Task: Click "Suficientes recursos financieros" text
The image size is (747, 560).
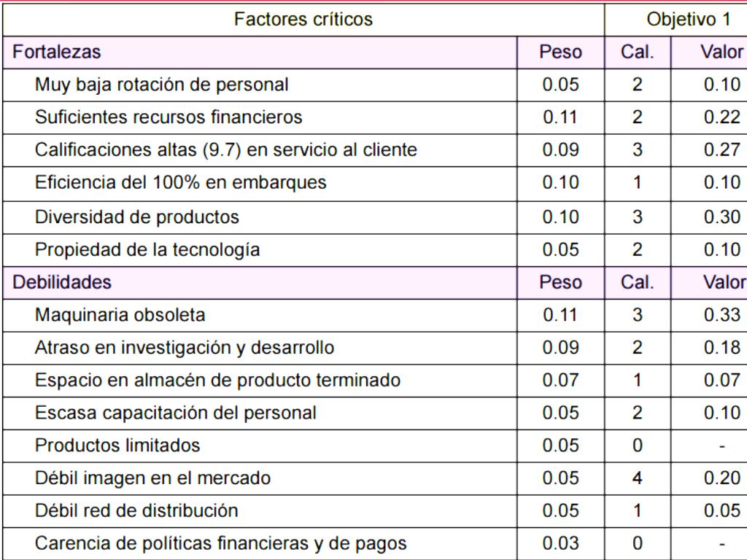Action: 168,117
